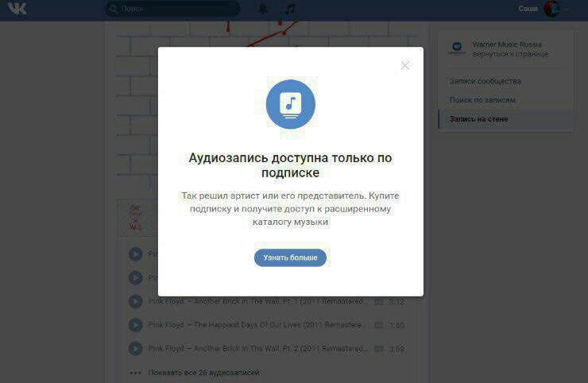588x383 pixels.
Task: Click the search magnifier icon
Action: 113,9
